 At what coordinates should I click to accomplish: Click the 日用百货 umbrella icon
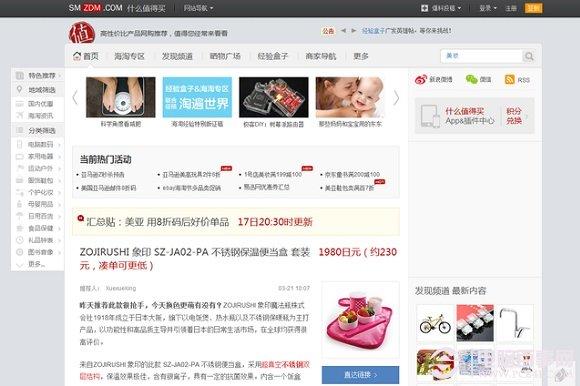(x=20, y=216)
